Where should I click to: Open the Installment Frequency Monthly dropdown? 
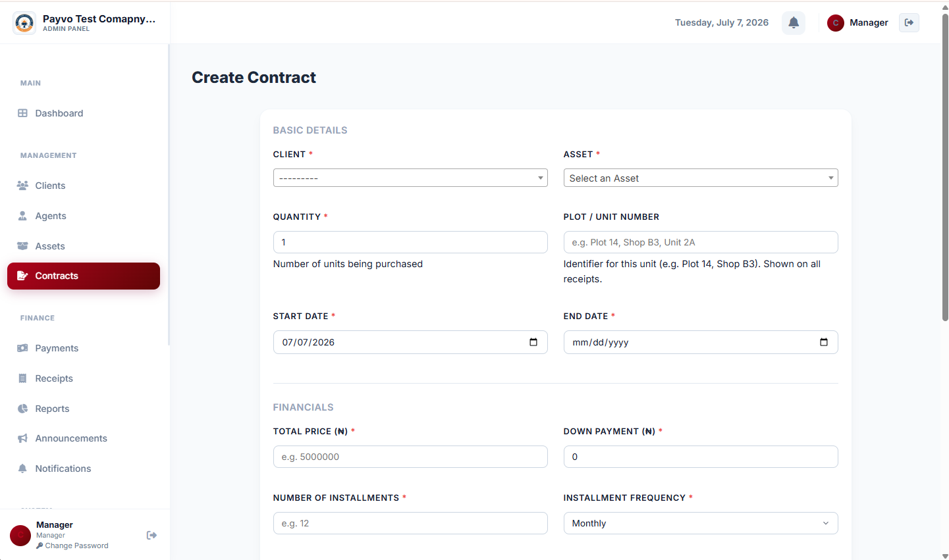coord(701,523)
